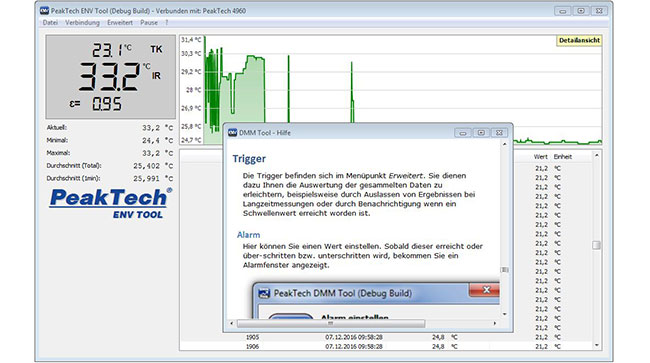Close the embedded PeakTech DMM Tool dialog image
Image resolution: width=650 pixels, height=363 pixels.
pyautogui.click(x=484, y=290)
